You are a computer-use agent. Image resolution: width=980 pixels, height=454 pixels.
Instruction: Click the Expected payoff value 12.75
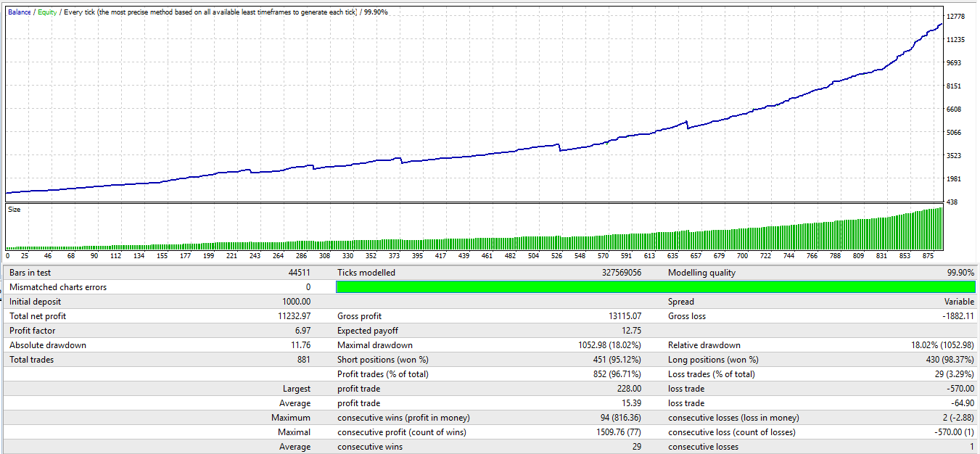pyautogui.click(x=631, y=331)
